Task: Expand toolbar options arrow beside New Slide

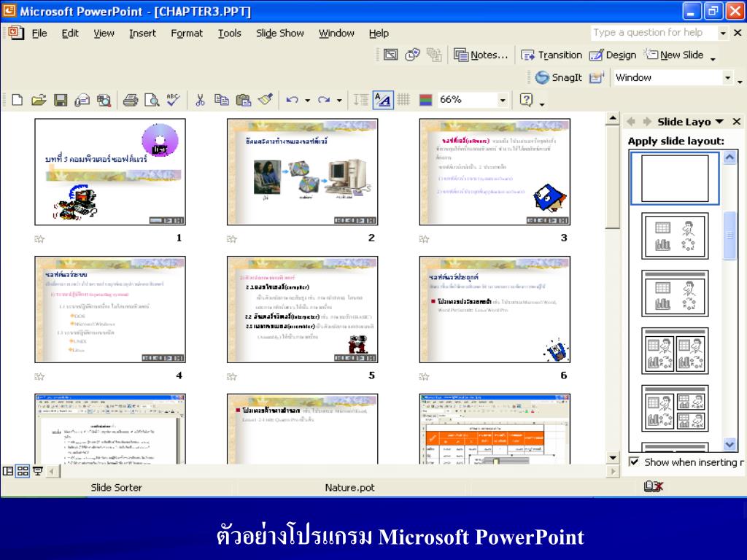Action: tap(713, 58)
